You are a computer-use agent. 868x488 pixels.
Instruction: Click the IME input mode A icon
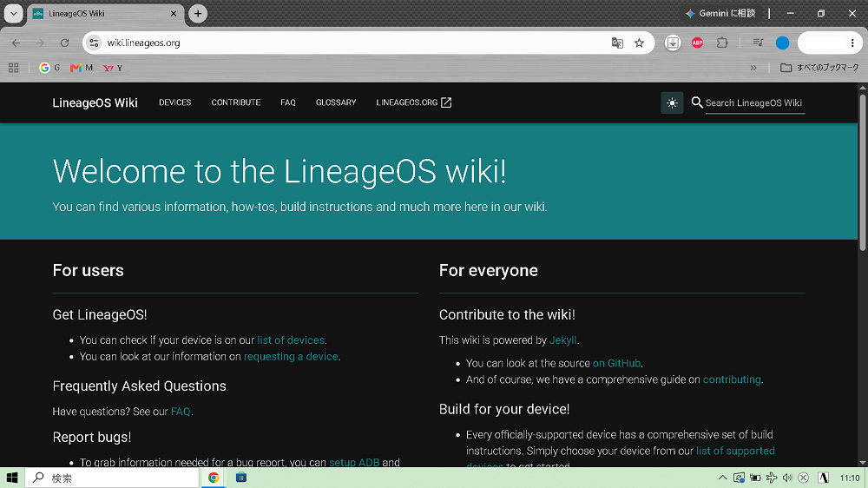823,478
